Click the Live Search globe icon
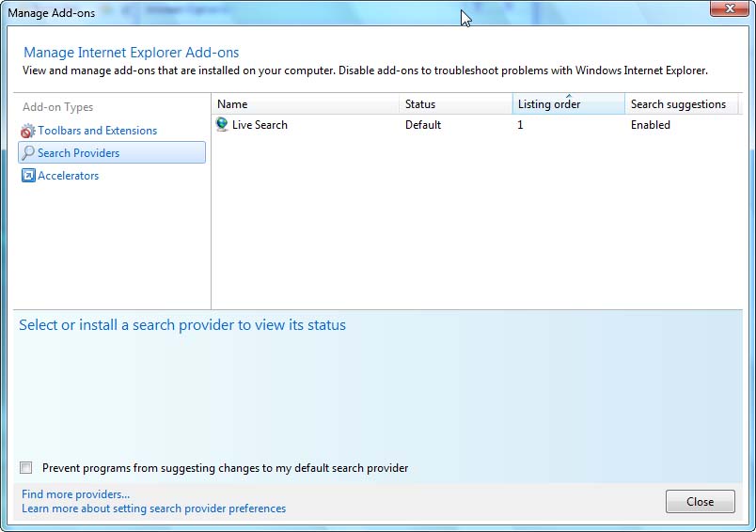 [x=223, y=124]
